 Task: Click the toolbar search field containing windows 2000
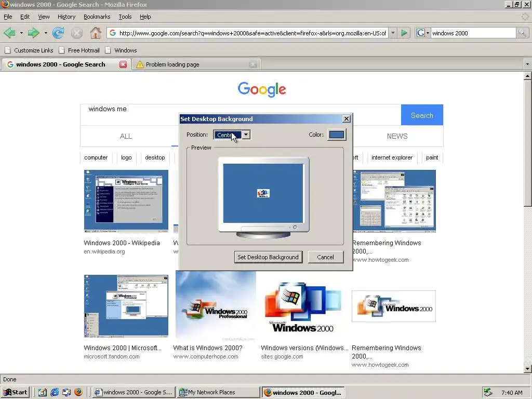(473, 33)
